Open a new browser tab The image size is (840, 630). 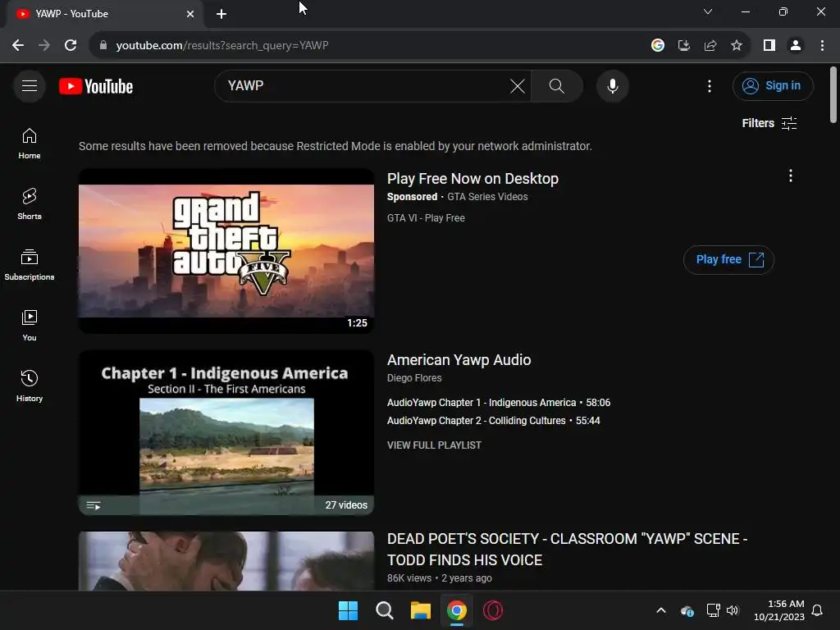[221, 14]
